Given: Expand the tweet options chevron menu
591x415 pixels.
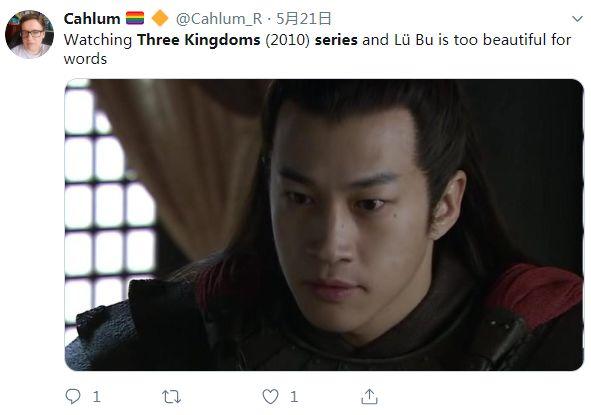Looking at the screenshot, I should pyautogui.click(x=577, y=18).
